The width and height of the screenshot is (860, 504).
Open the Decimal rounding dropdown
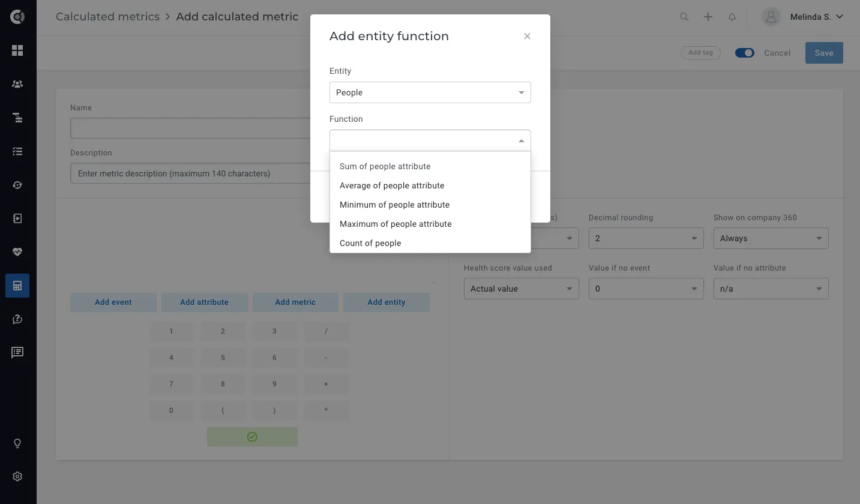click(x=646, y=238)
